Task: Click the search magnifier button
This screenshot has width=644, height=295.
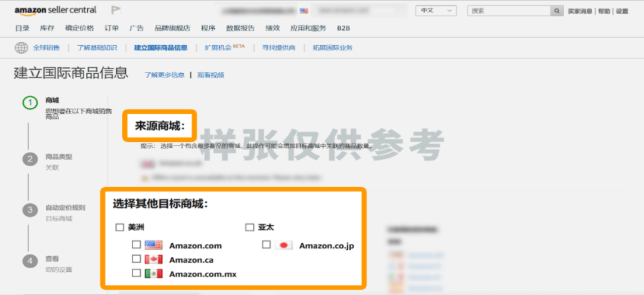Action: [x=557, y=11]
